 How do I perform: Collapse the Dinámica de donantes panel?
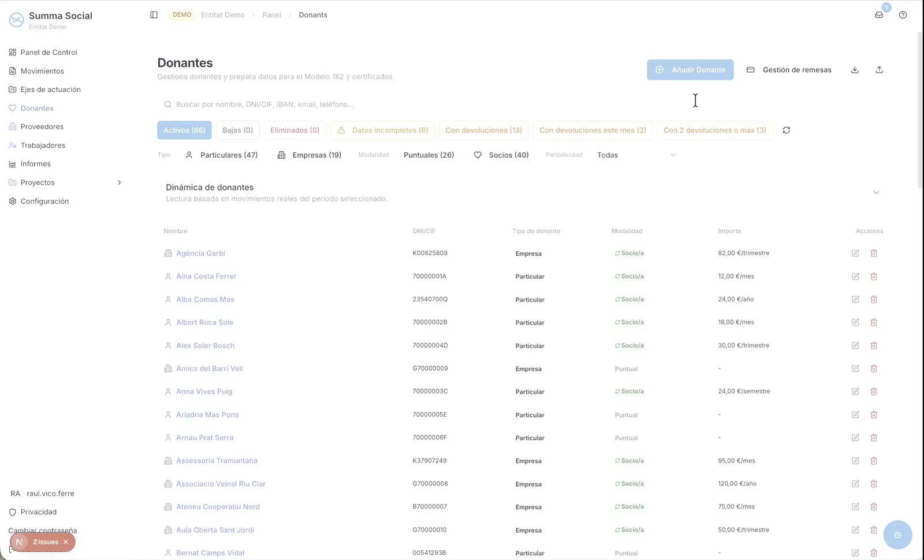pyautogui.click(x=876, y=192)
